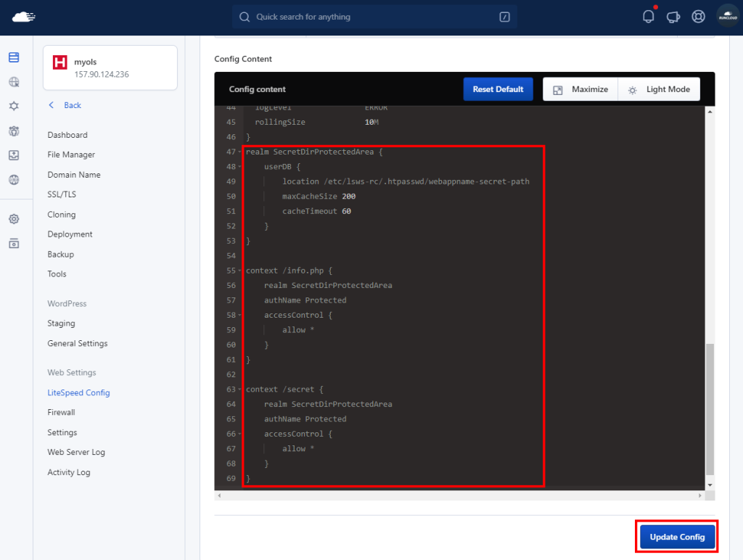Collapse the context /secret fold at line 63

click(239, 390)
